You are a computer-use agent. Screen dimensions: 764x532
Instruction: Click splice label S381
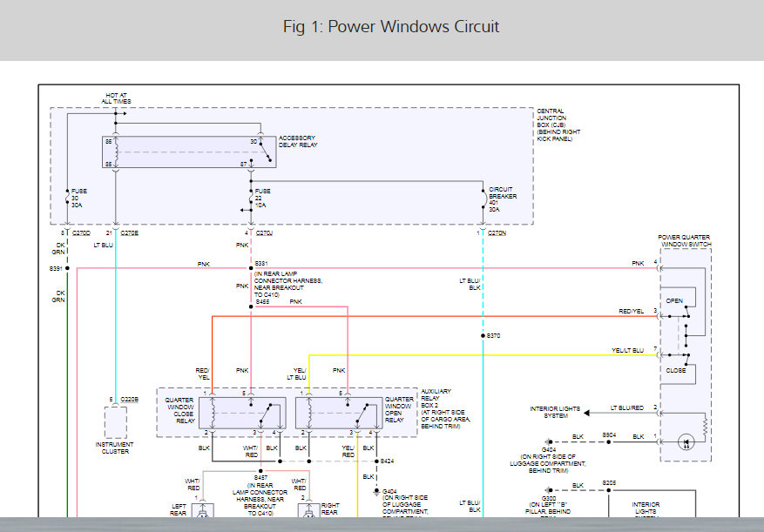(261, 264)
